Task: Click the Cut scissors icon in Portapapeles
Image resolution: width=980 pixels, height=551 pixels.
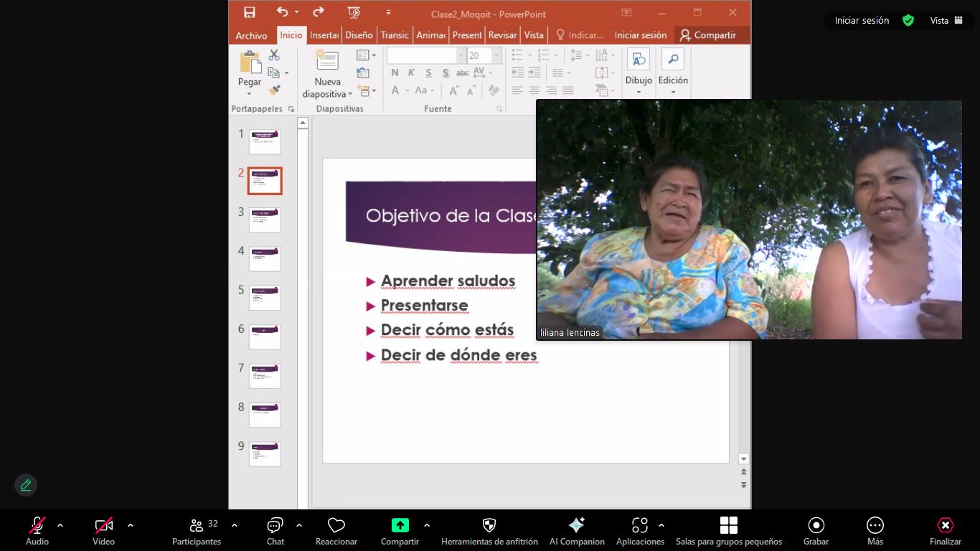Action: (x=274, y=55)
